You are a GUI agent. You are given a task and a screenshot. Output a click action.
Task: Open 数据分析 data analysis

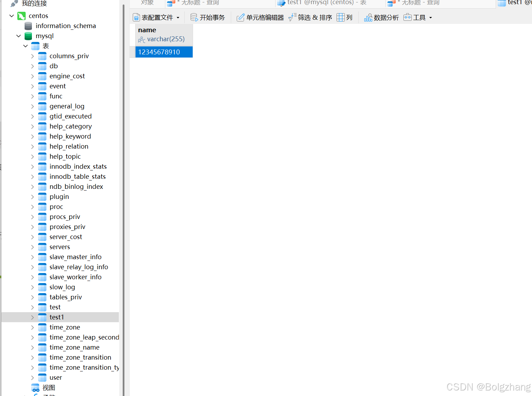pos(382,18)
